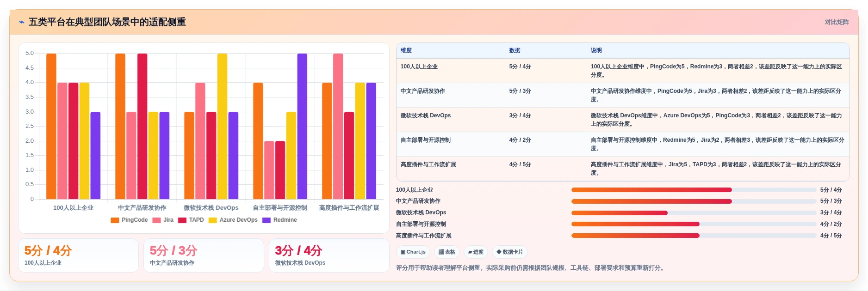Image resolution: width=868 pixels, height=291 pixels.
Task: Click the 自主部署与开源控制 x-axis label
Action: [280, 208]
